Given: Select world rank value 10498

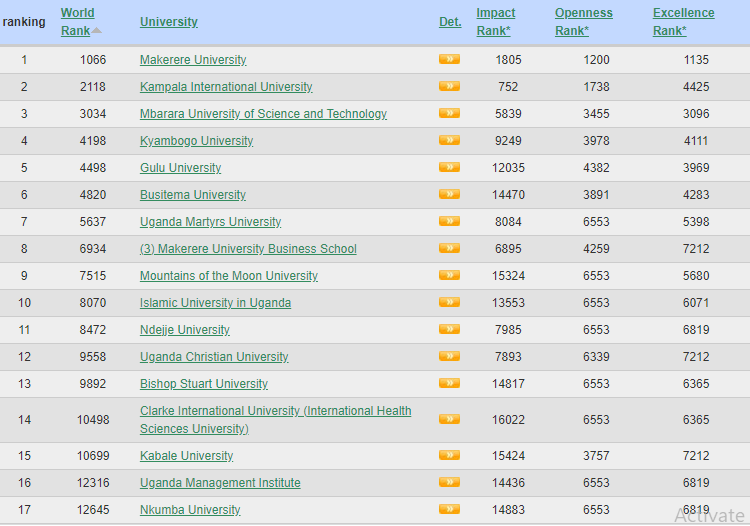Looking at the screenshot, I should point(93,420).
